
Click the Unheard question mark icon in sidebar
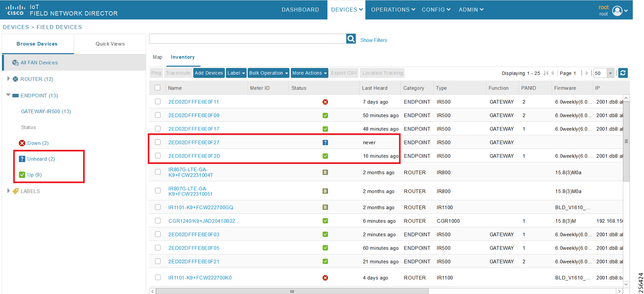pyautogui.click(x=22, y=159)
